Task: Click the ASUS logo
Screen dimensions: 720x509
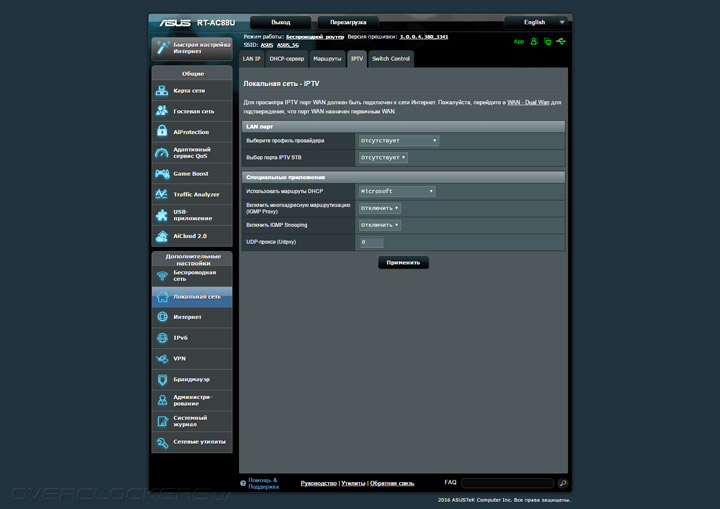Action: pos(175,23)
